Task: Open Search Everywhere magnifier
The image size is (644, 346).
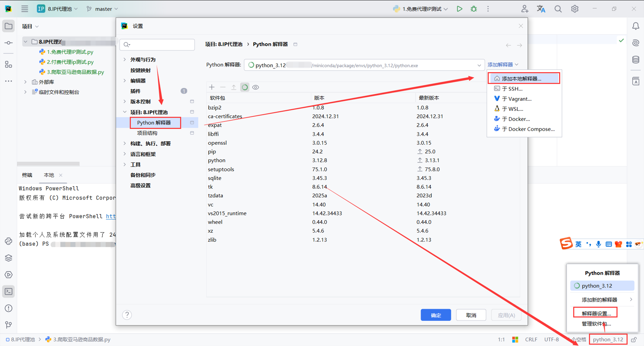Action: pyautogui.click(x=558, y=9)
